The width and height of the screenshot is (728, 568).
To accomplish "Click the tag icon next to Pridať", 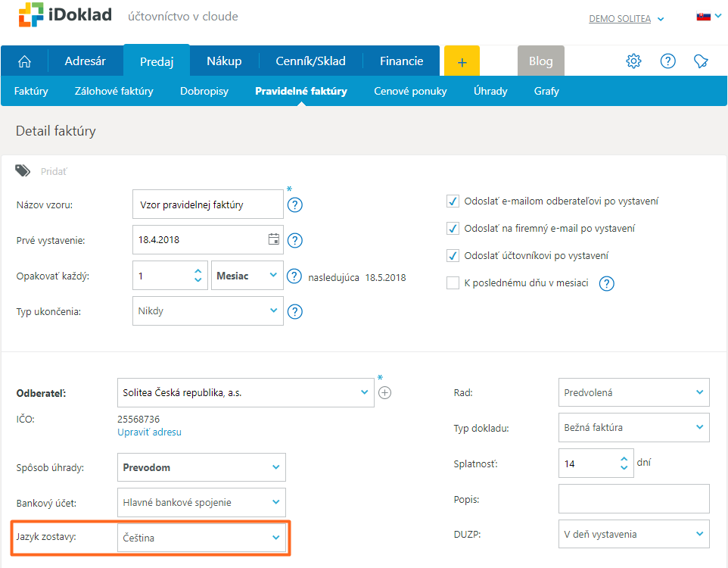I will 23,171.
